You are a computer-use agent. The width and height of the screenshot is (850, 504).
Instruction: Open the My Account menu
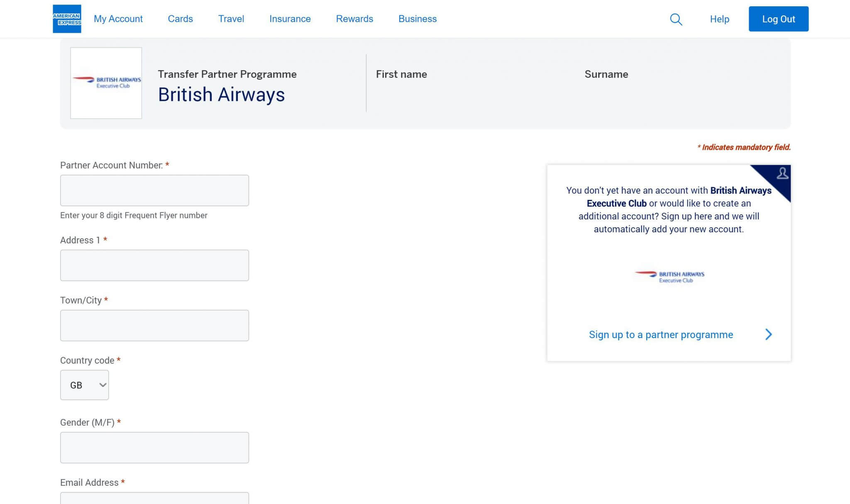118,19
